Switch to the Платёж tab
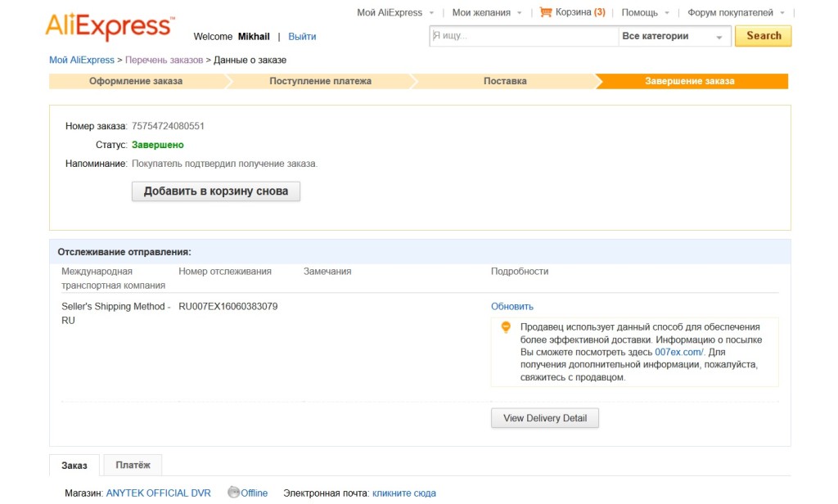838x504 pixels. [133, 465]
